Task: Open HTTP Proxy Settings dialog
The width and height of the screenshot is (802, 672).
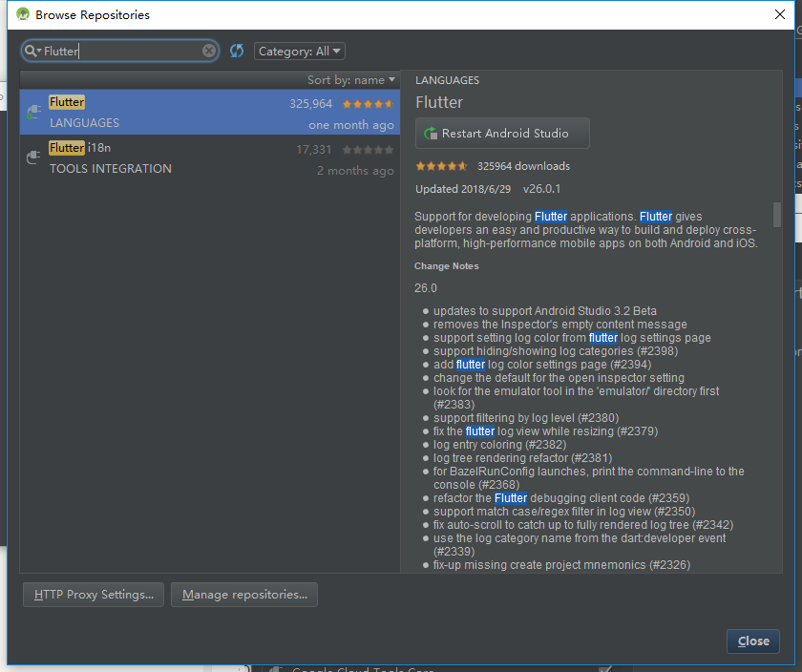Action: tap(94, 595)
